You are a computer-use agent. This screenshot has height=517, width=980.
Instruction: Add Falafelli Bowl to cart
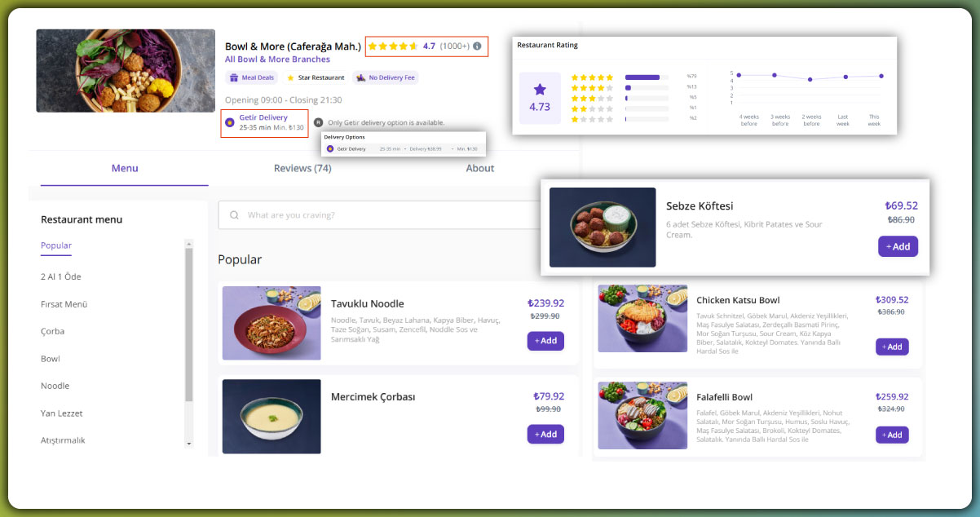coord(892,435)
